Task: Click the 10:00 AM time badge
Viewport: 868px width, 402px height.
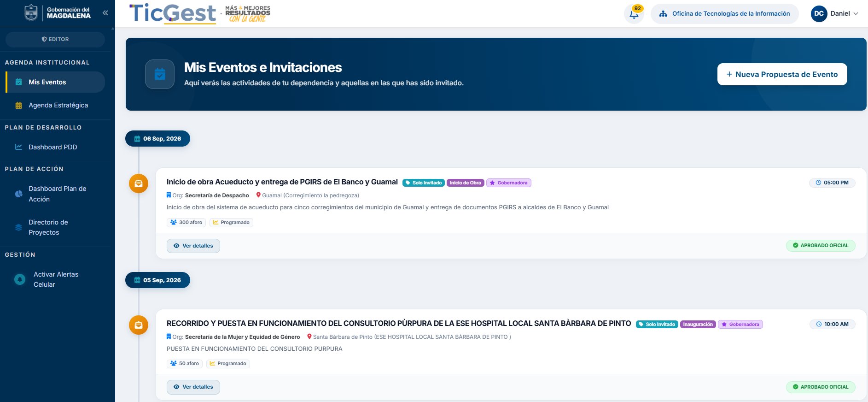Action: (x=833, y=324)
